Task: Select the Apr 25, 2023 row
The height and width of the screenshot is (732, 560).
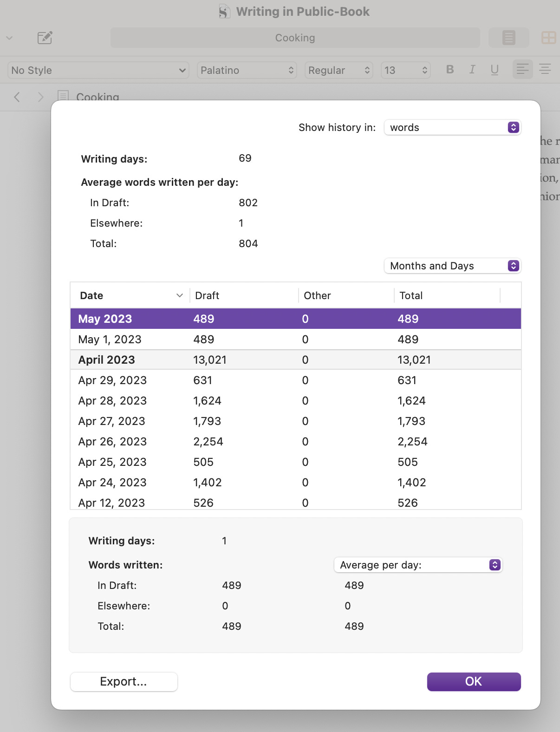Action: [x=296, y=462]
